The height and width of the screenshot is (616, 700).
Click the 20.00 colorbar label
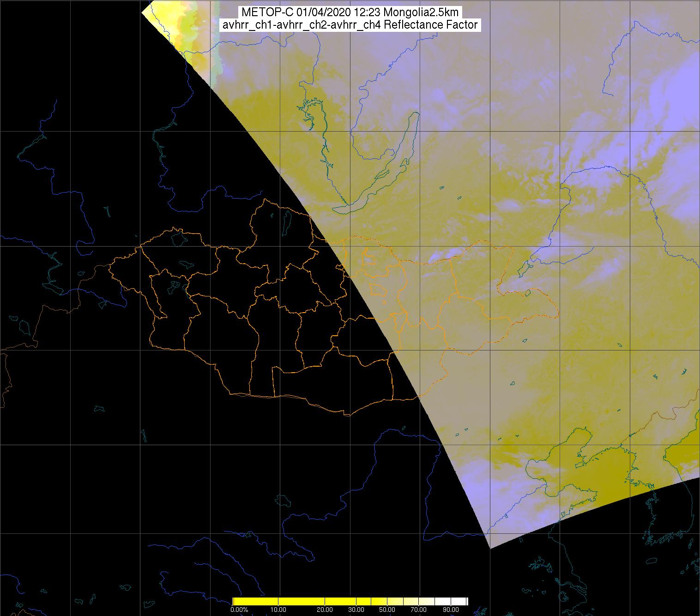325,610
